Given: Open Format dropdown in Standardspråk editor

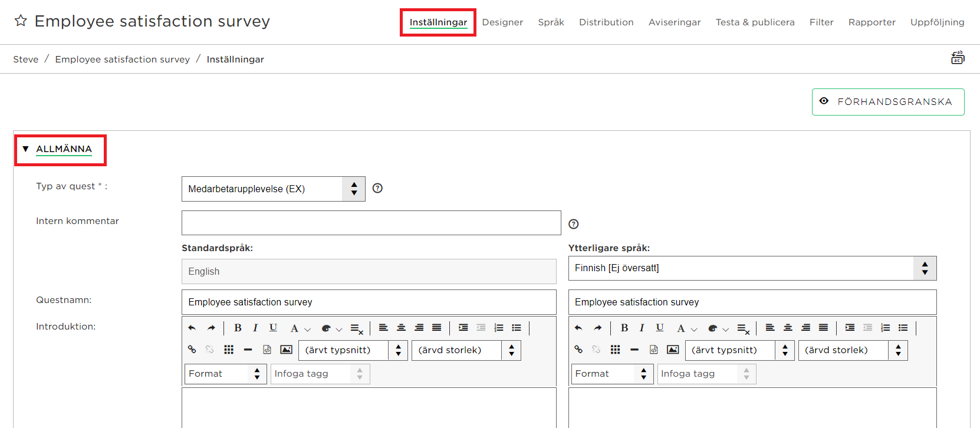Looking at the screenshot, I should pyautogui.click(x=225, y=374).
